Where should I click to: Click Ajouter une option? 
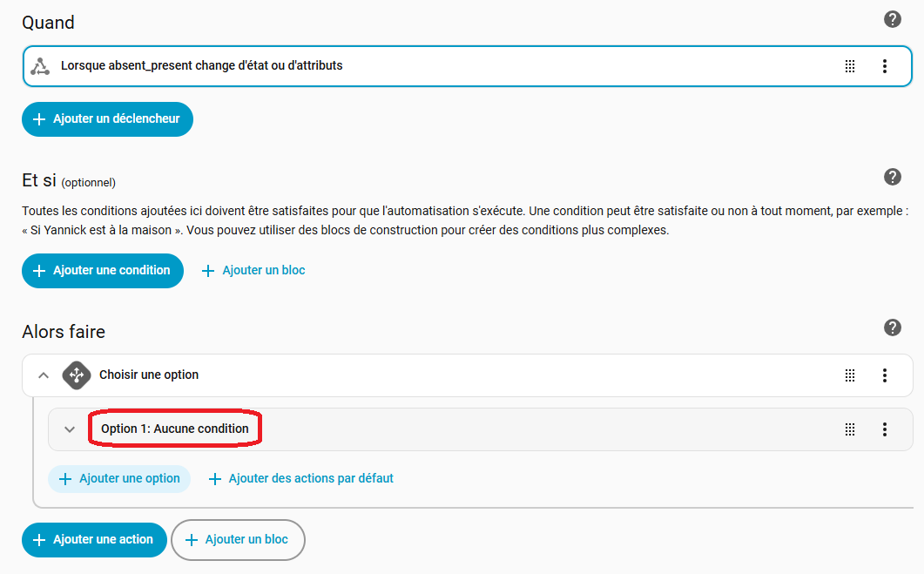[x=119, y=479]
